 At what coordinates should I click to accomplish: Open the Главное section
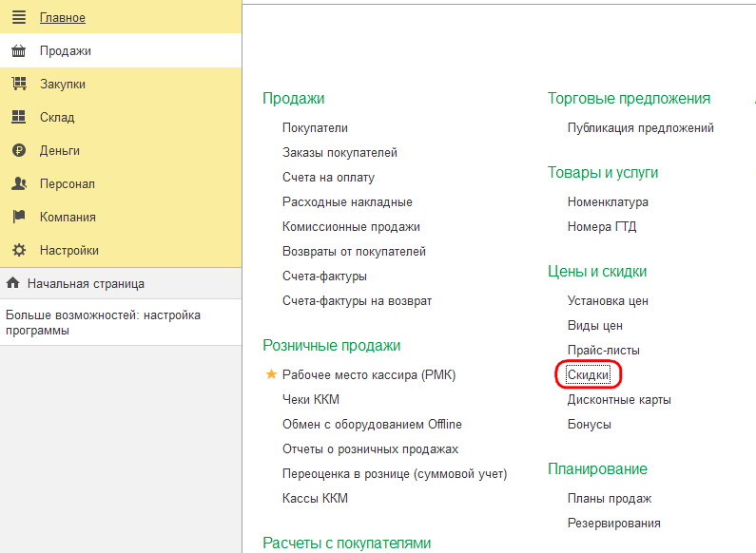click(x=121, y=17)
